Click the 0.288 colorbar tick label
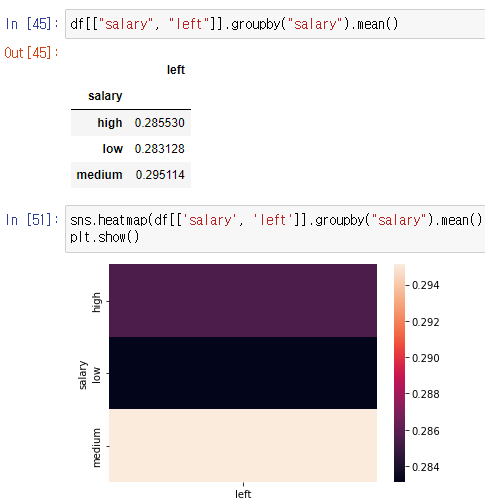Viewport: 485px width, 503px height. tap(425, 394)
